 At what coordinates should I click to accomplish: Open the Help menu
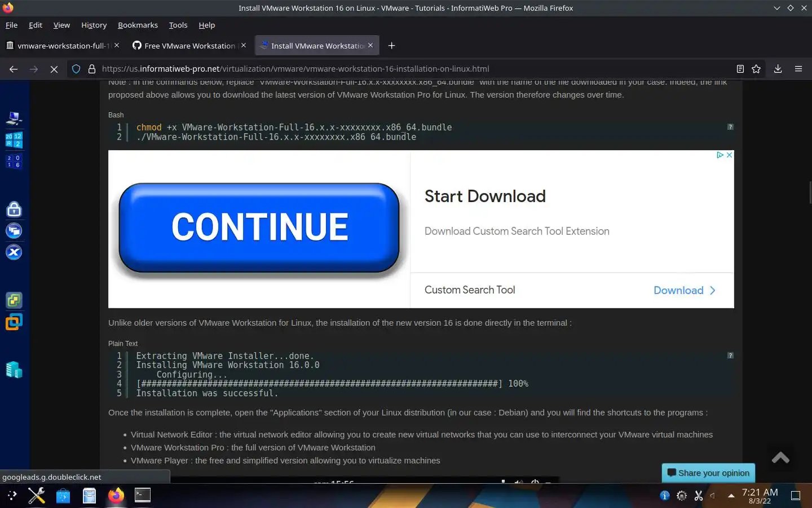pos(207,25)
